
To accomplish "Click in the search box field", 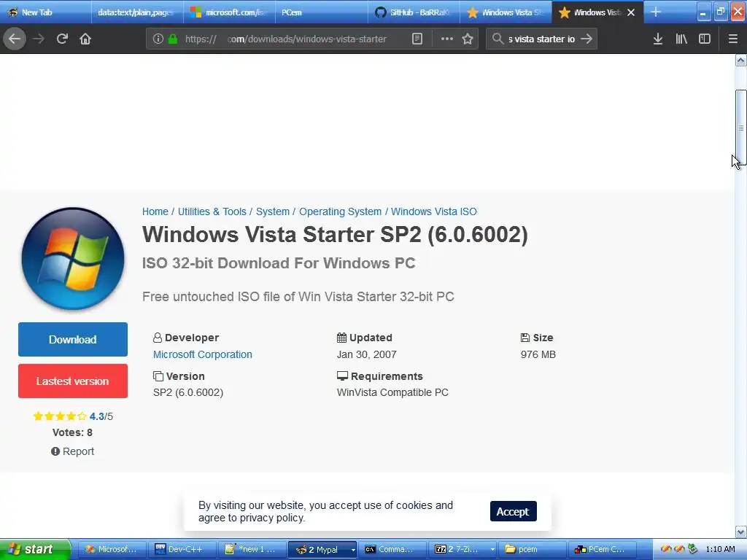I will click(541, 39).
